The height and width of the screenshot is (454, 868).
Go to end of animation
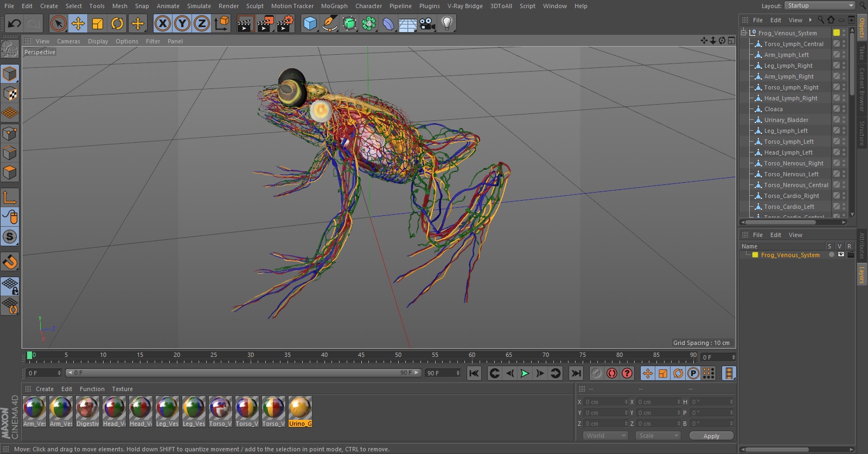pyautogui.click(x=576, y=373)
